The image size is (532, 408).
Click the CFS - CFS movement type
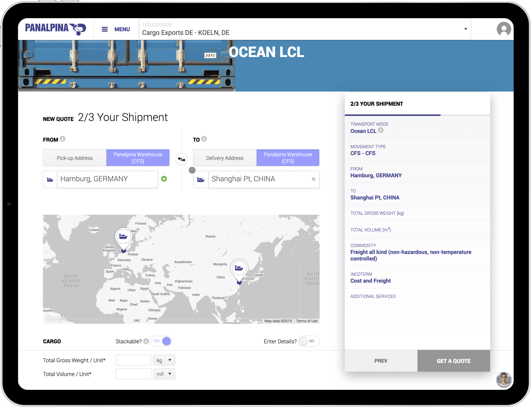point(363,153)
